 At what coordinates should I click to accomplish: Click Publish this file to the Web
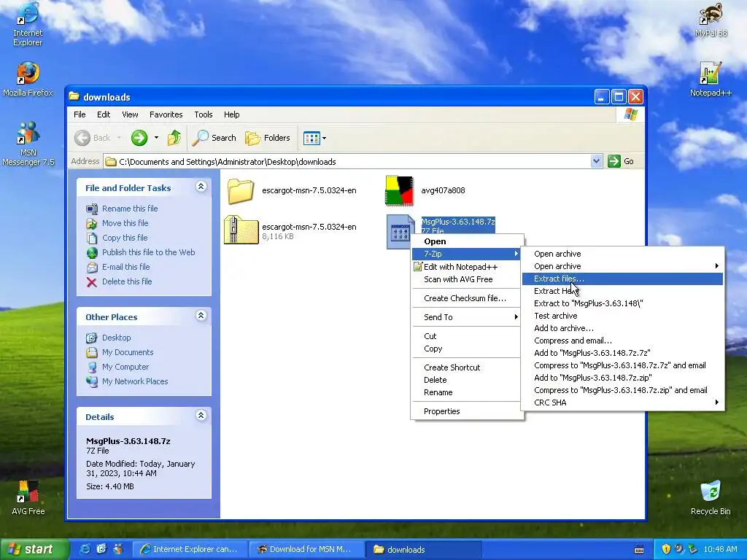point(148,252)
